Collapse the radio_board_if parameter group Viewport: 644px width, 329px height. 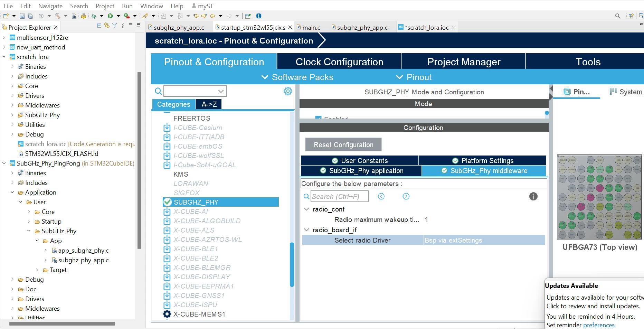[x=306, y=230]
